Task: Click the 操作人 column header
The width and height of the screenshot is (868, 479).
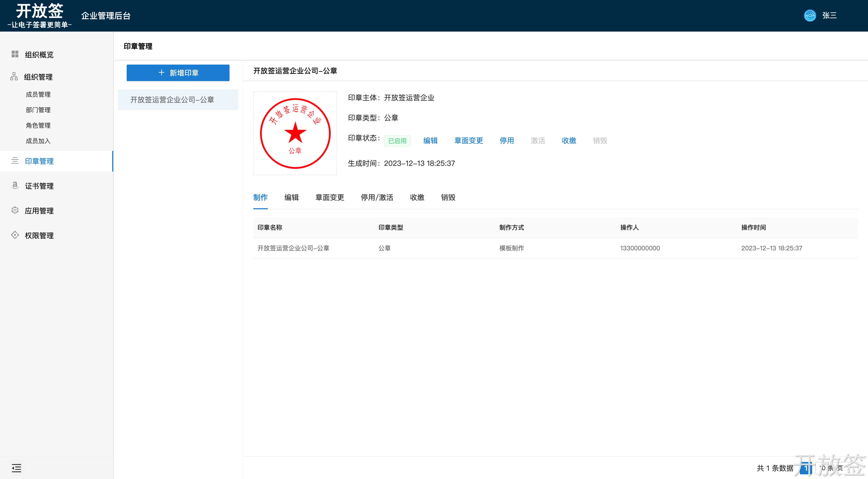Action: point(629,227)
